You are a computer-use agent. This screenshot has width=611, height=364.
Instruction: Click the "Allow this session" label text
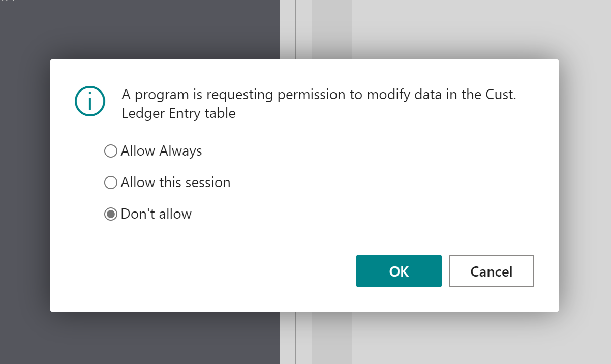click(x=175, y=183)
